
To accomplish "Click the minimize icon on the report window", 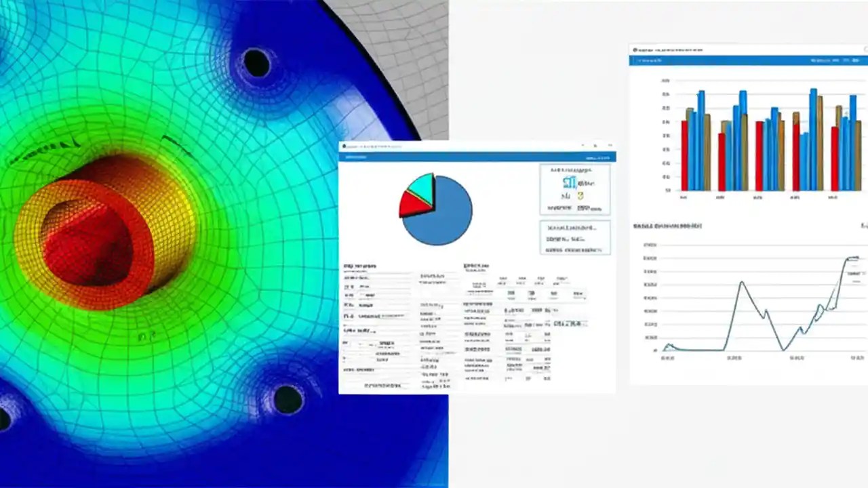I will 582,146.
